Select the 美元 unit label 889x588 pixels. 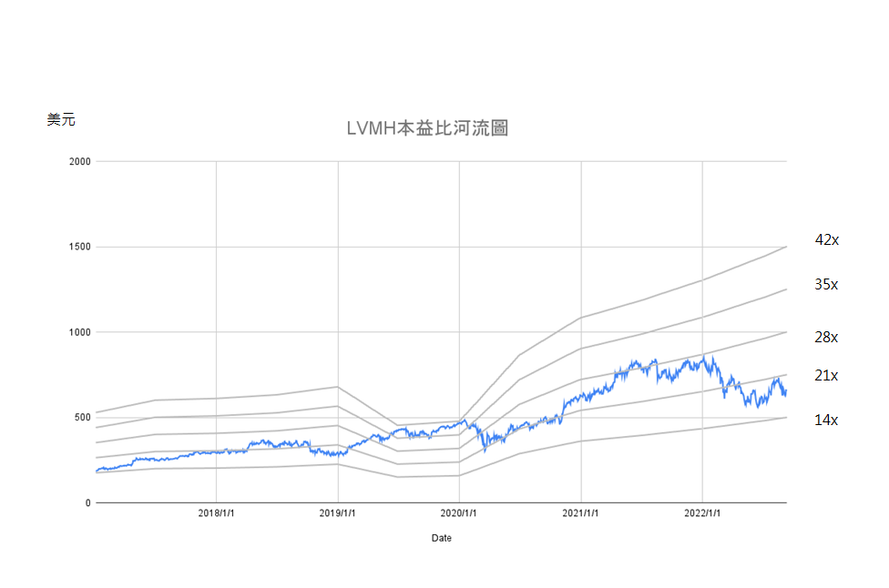(61, 119)
